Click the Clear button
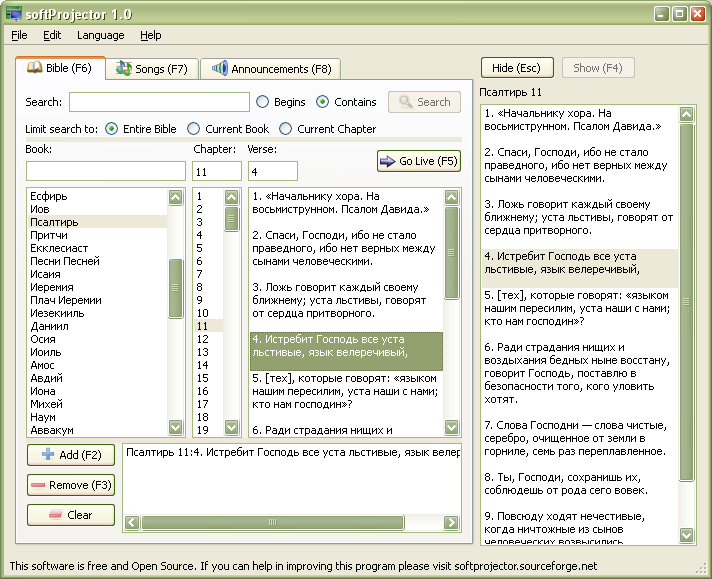This screenshot has width=712, height=579. (x=71, y=515)
